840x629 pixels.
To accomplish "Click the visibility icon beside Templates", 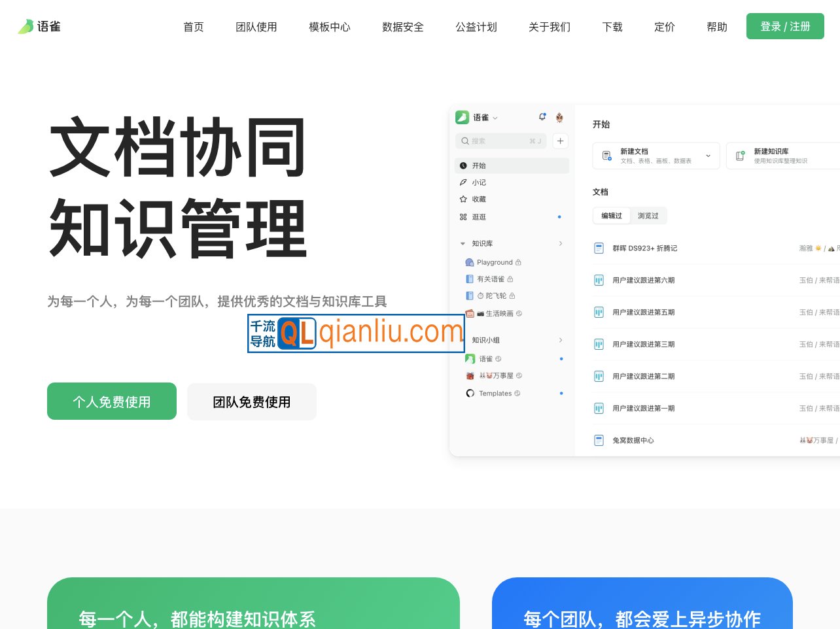I will 516,393.
